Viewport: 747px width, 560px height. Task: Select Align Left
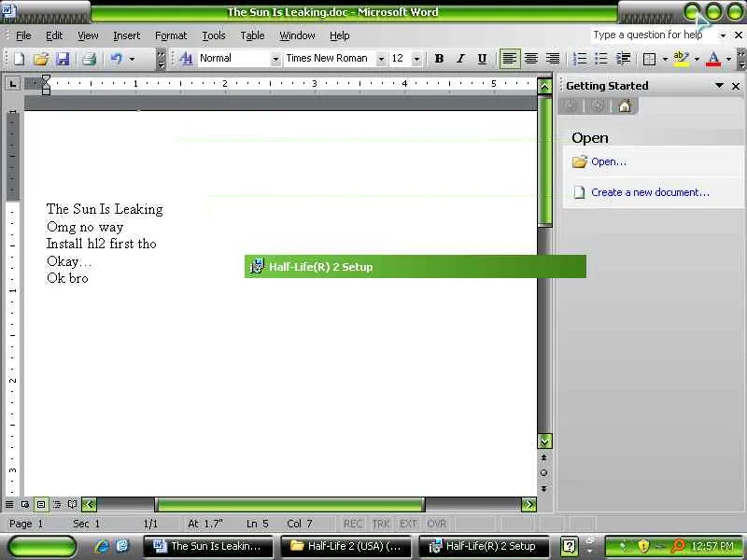pos(510,59)
